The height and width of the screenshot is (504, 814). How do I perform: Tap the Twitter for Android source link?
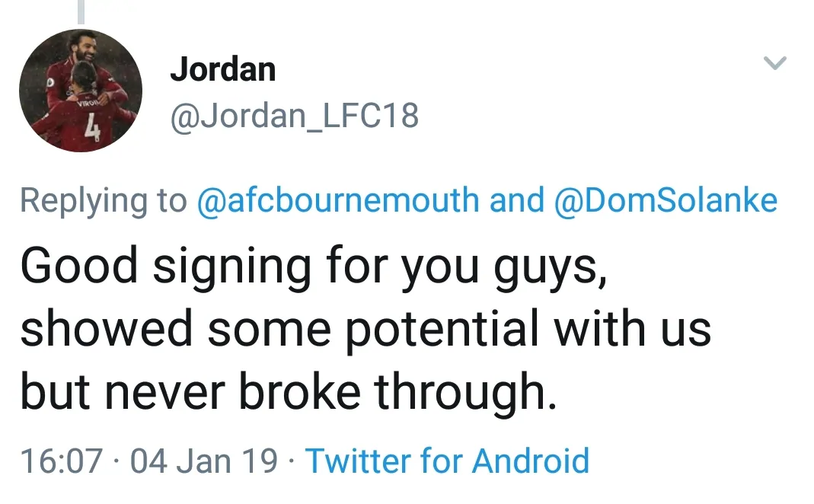[447, 461]
